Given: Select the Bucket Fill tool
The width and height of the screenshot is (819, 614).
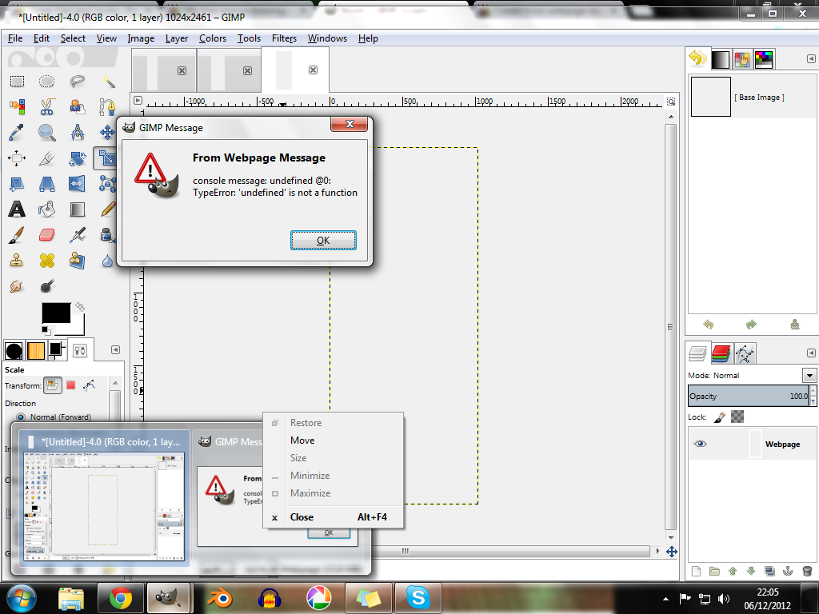Looking at the screenshot, I should pos(47,209).
